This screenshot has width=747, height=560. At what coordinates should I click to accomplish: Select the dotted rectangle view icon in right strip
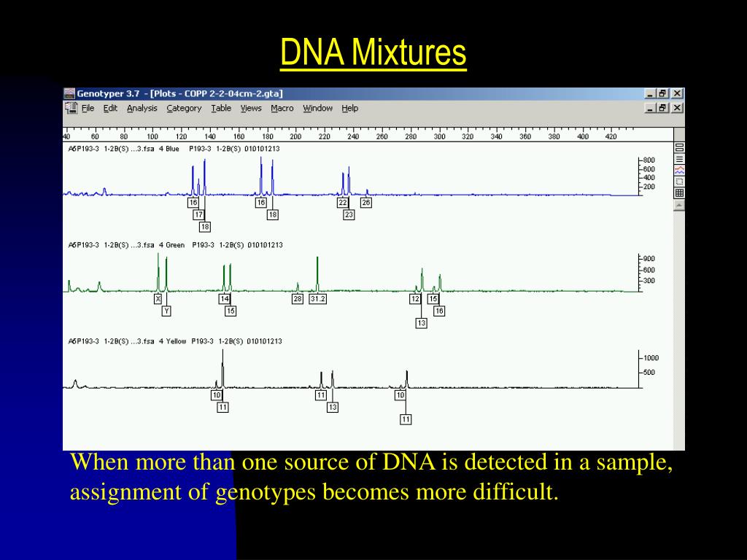(679, 182)
